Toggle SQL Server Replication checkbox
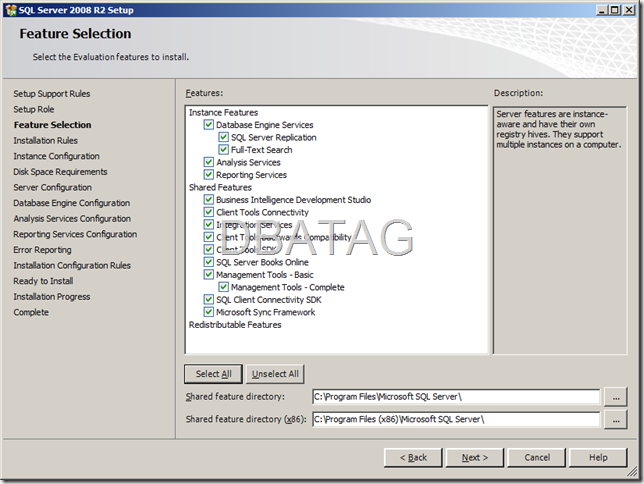644x484 pixels. click(x=223, y=137)
